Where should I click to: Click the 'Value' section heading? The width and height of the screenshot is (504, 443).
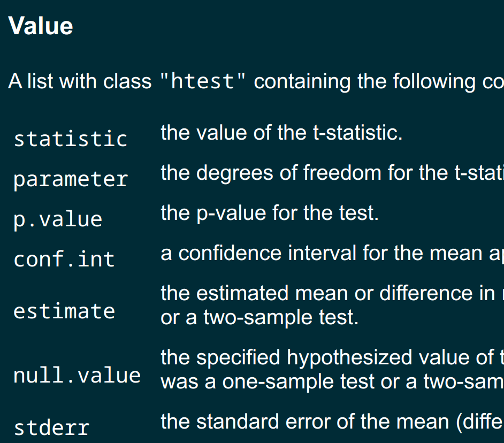point(41,26)
